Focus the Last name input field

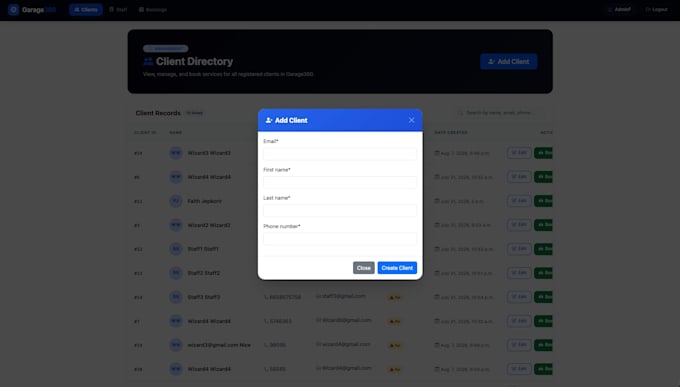coord(340,210)
